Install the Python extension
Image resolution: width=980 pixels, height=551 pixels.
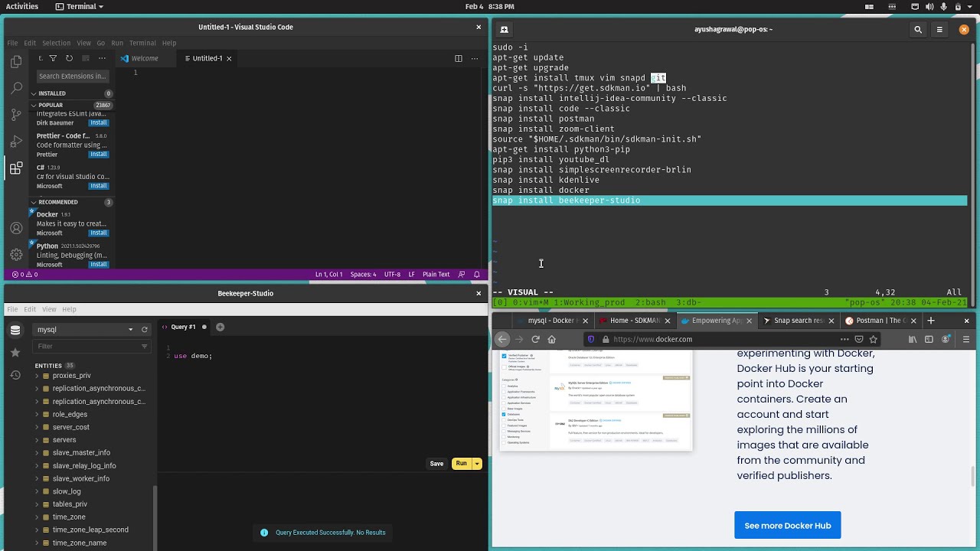tap(99, 264)
